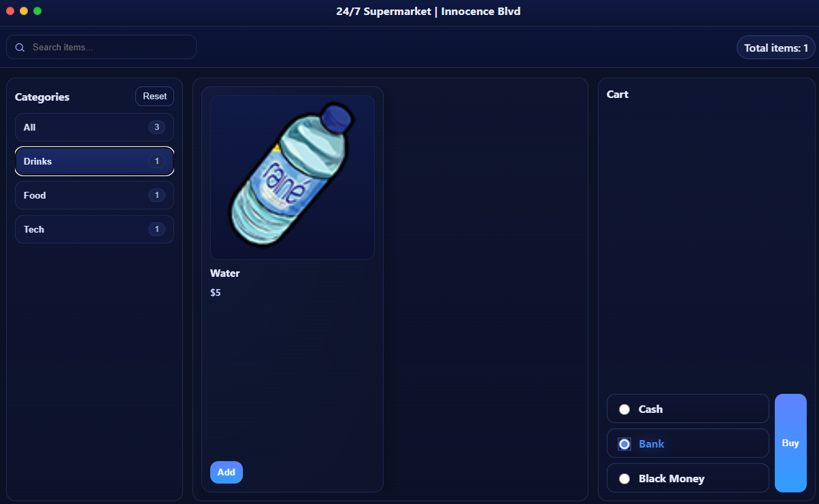Add Water to the cart
This screenshot has height=504, width=819.
pos(227,472)
